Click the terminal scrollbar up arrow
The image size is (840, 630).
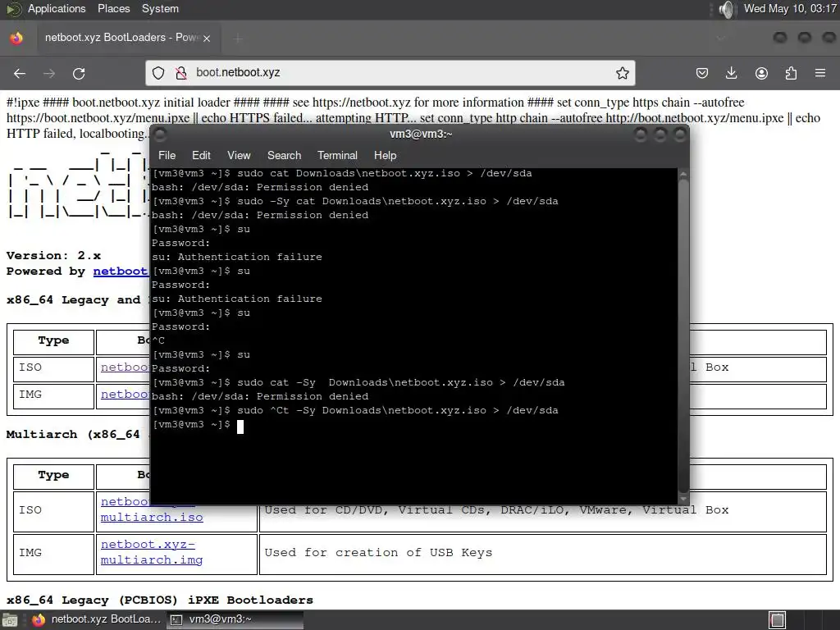point(683,174)
